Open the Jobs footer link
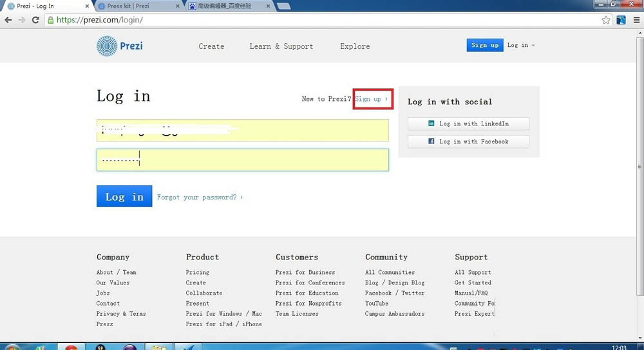The image size is (644, 350). (x=103, y=293)
